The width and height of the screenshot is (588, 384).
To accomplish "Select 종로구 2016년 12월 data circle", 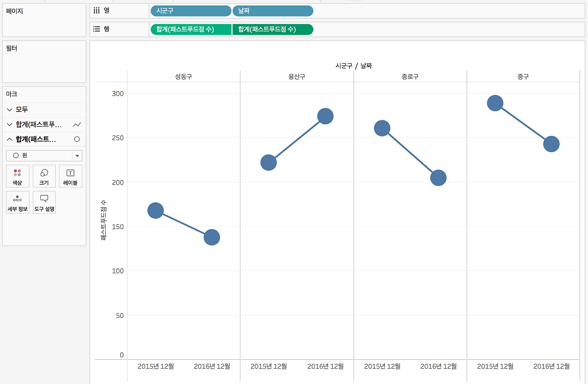I will [439, 178].
